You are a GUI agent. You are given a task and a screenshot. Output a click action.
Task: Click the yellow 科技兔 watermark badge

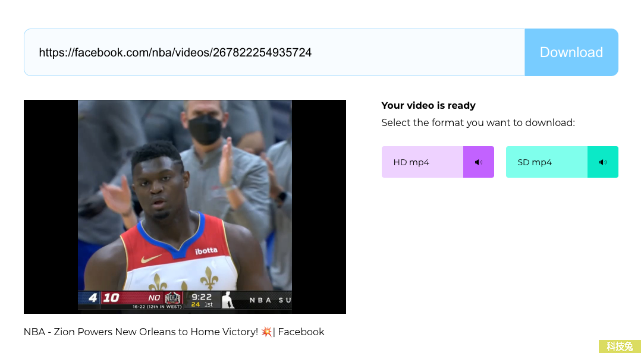(620, 346)
